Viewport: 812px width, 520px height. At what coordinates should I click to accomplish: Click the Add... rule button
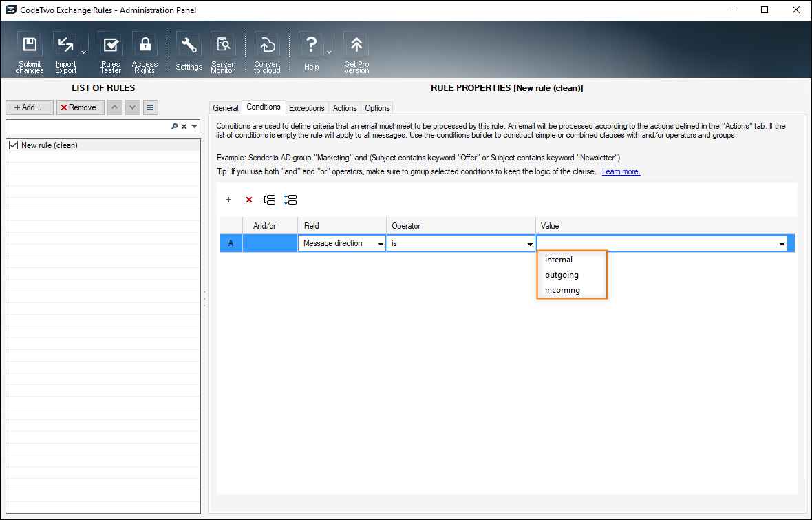coord(30,107)
